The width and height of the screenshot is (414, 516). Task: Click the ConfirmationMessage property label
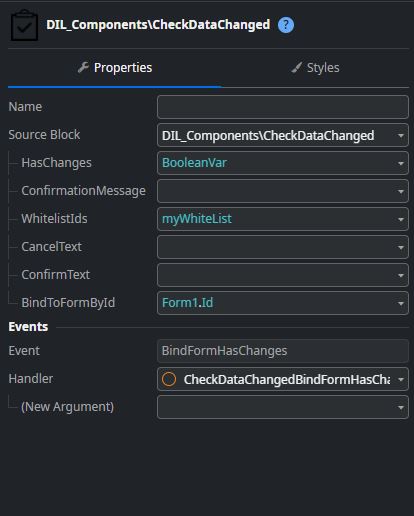83,191
